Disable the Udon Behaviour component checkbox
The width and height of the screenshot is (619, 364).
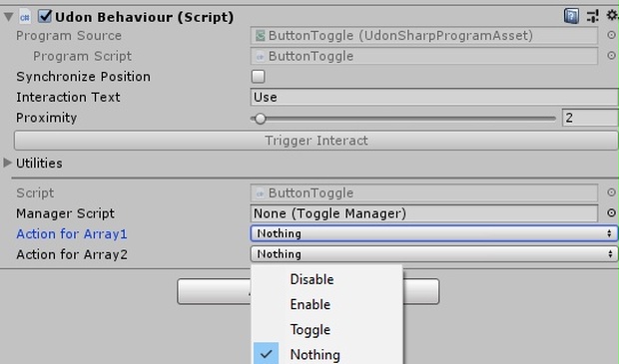coord(45,17)
